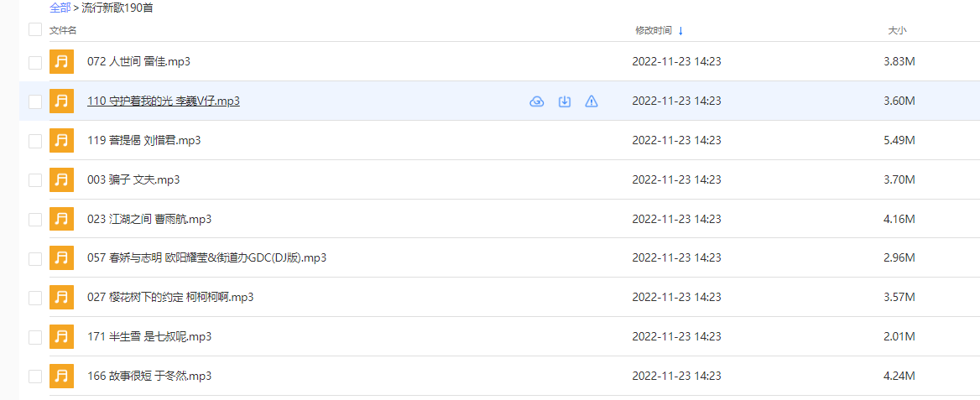Screen dimensions: 980x400
Task: Open 003 骗子 文夫.mp3
Action: coord(133,180)
